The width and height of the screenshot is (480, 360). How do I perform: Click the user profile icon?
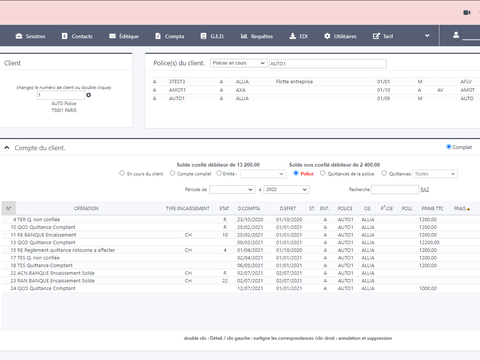(x=456, y=35)
